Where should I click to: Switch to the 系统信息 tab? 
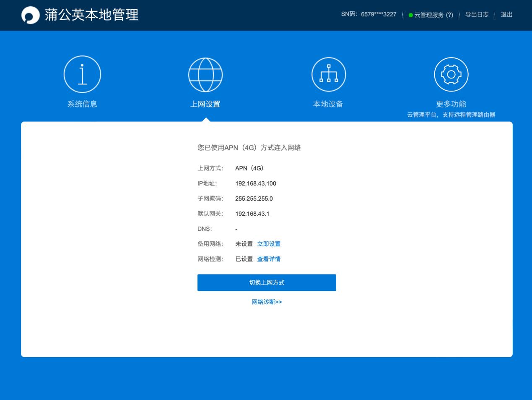coord(82,104)
